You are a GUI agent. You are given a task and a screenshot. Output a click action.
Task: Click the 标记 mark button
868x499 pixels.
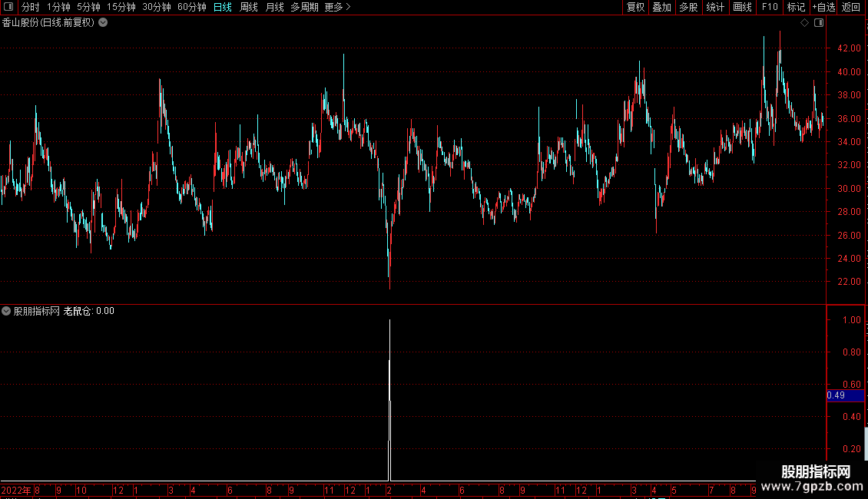pyautogui.click(x=796, y=7)
